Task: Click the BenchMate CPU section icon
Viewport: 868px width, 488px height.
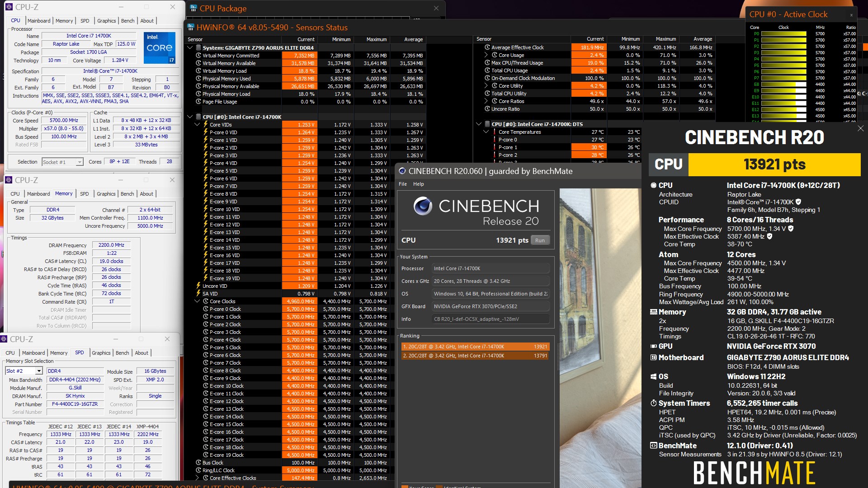Action: tap(653, 185)
